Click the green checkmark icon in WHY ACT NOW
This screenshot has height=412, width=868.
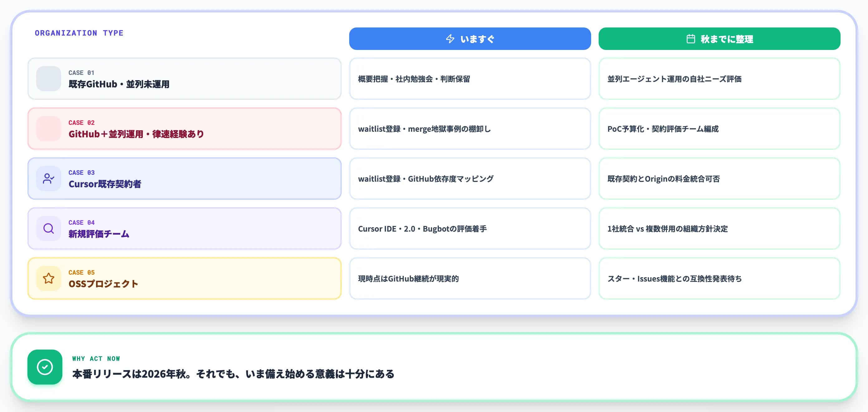(x=45, y=367)
